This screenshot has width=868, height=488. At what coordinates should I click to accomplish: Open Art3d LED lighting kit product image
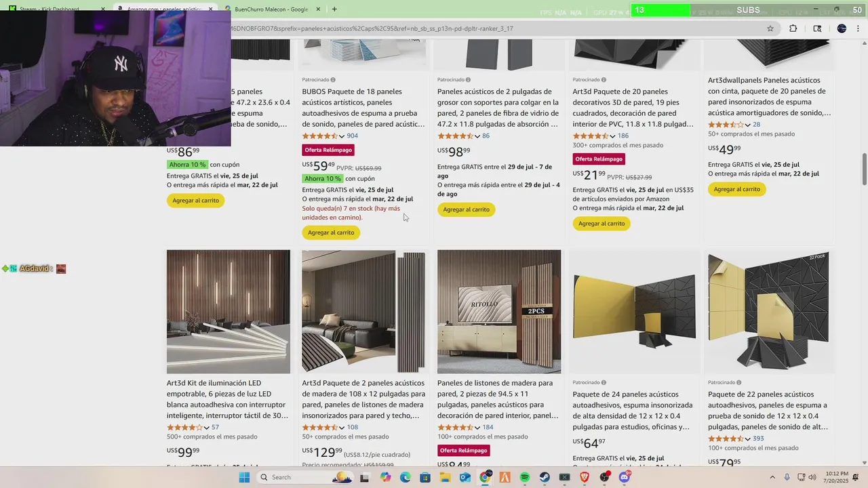(x=229, y=312)
